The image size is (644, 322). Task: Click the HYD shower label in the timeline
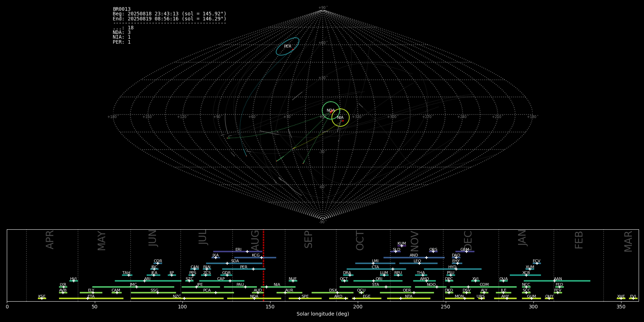point(452,267)
